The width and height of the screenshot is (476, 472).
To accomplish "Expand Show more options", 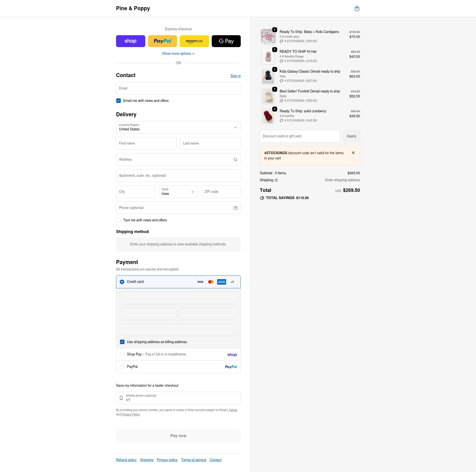I will click(x=178, y=54).
